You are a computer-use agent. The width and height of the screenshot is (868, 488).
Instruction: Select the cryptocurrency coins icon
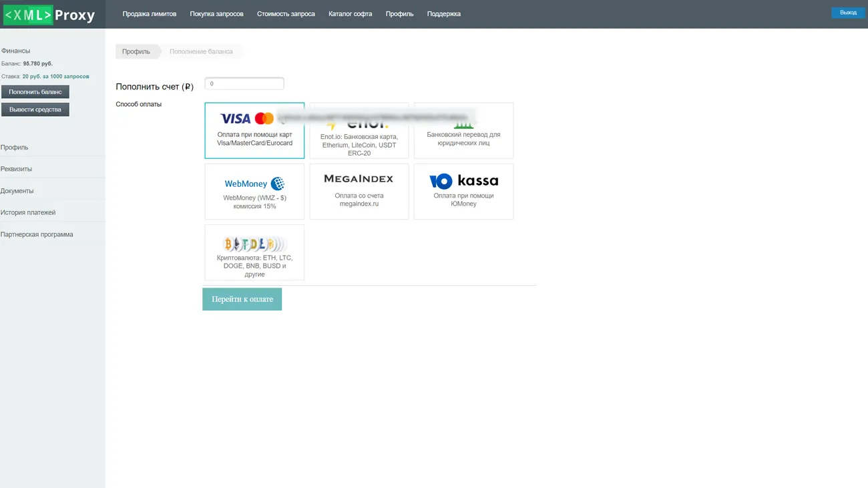(x=254, y=244)
